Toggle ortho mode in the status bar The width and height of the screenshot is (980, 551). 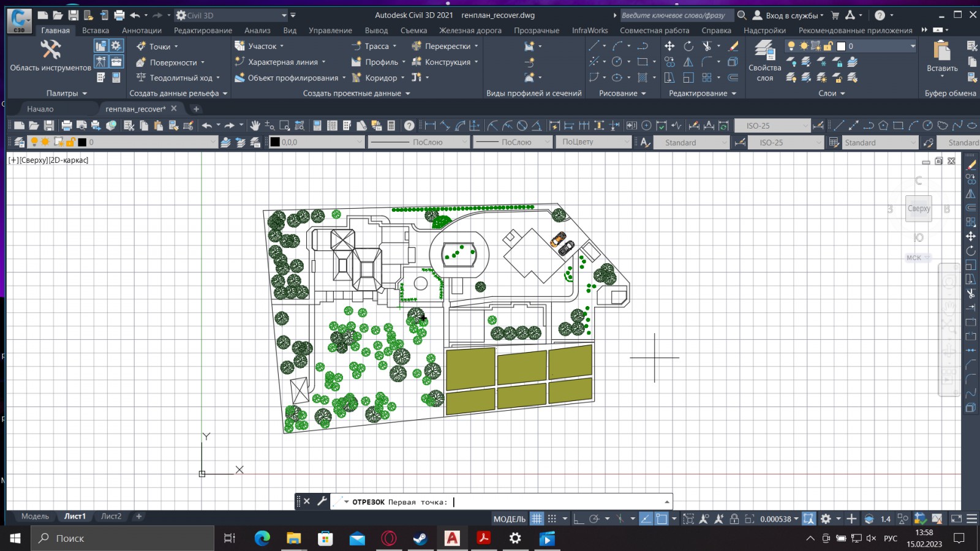579,519
